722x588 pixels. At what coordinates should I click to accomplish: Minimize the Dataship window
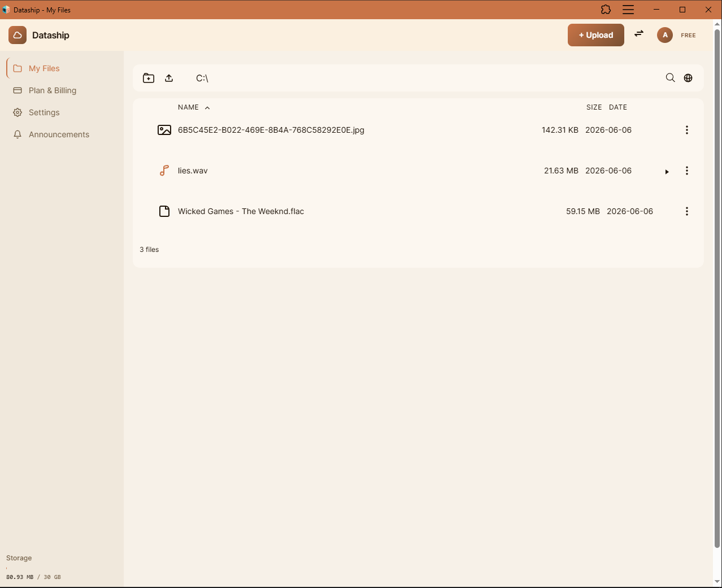click(x=656, y=10)
